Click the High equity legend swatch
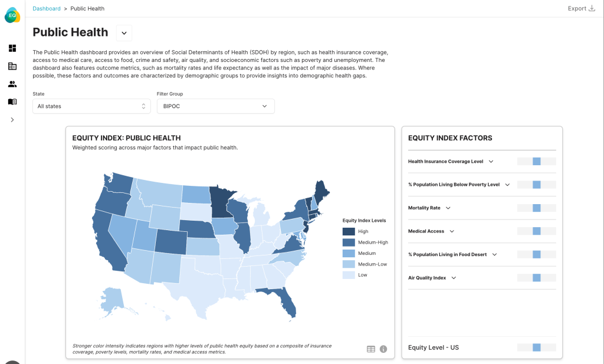The height and width of the screenshot is (364, 604). 349,231
